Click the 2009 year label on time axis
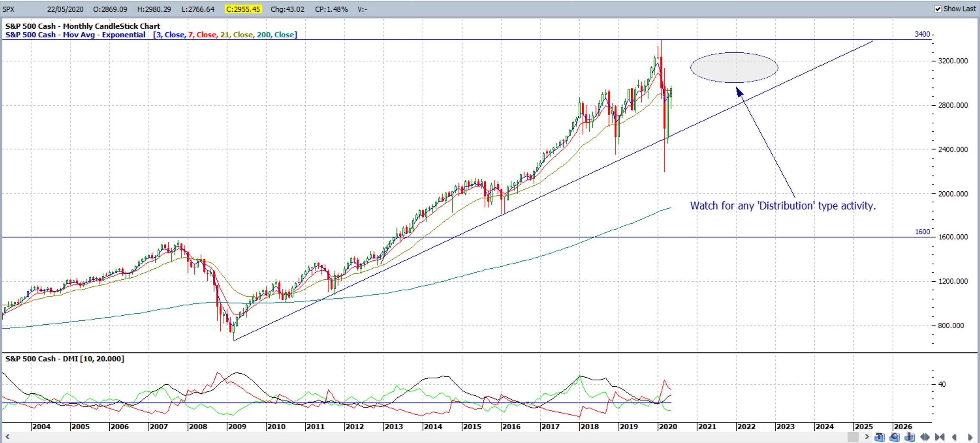 pyautogui.click(x=237, y=427)
